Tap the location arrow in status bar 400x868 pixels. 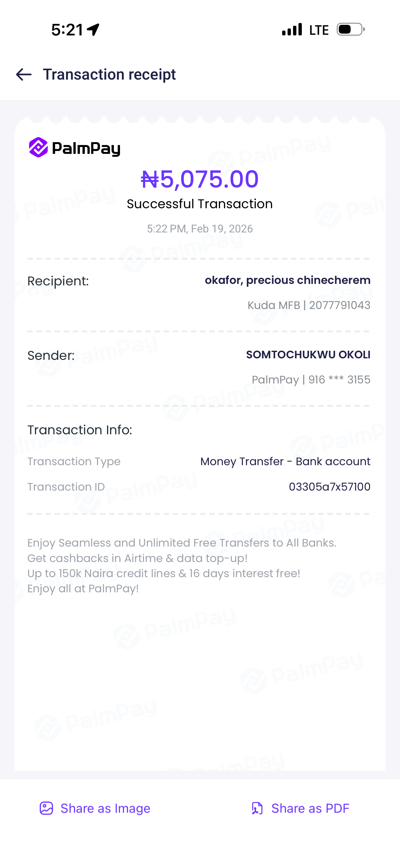coord(93,30)
